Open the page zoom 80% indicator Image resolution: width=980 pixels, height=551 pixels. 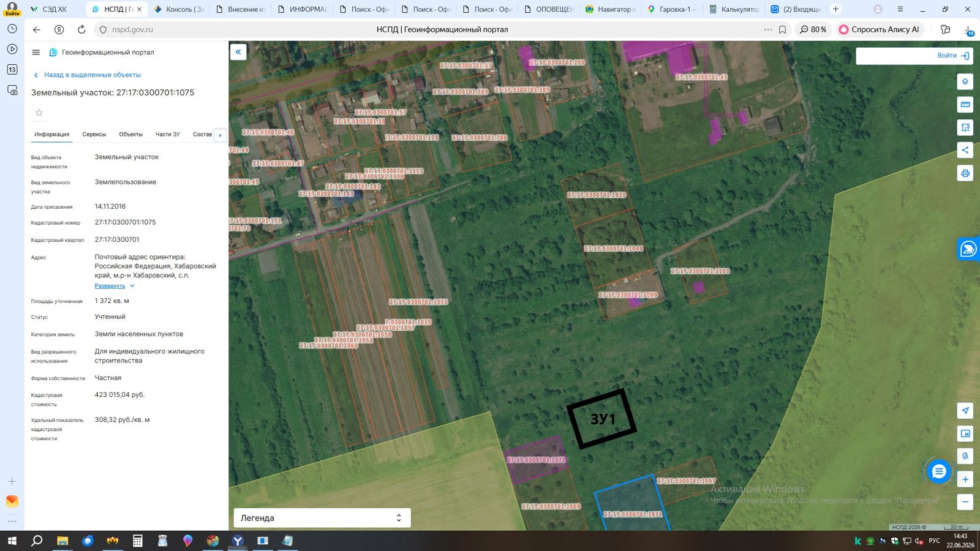(813, 29)
